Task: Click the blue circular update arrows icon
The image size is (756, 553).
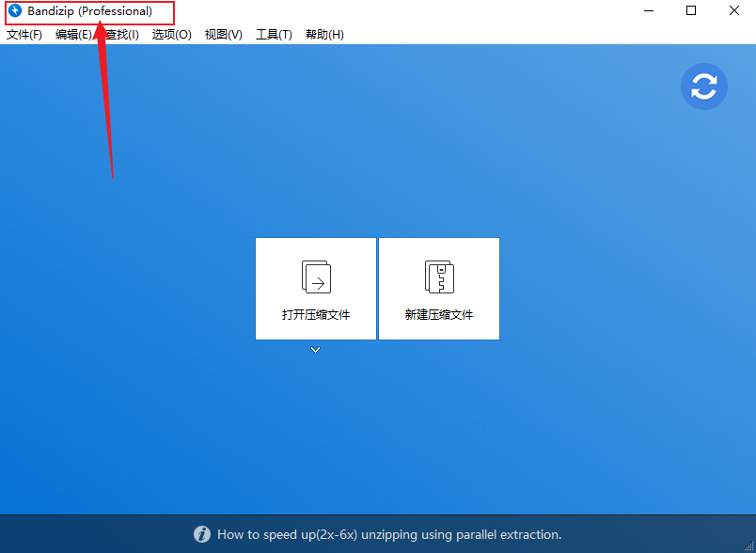Action: pyautogui.click(x=704, y=87)
